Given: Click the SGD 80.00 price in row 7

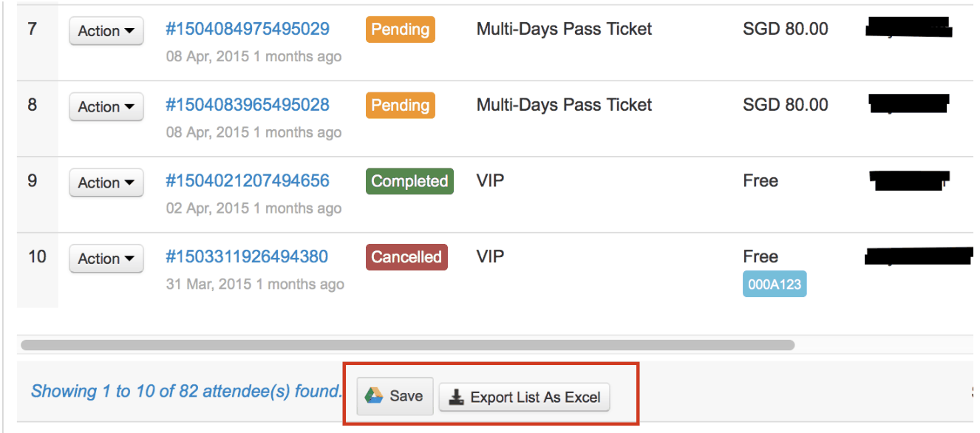Looking at the screenshot, I should click(x=786, y=29).
